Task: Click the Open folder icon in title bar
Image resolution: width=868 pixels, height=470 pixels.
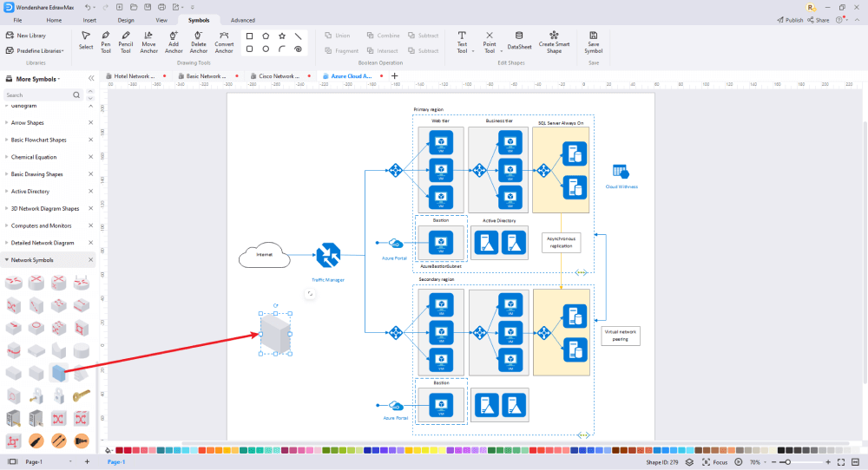Action: (x=134, y=7)
